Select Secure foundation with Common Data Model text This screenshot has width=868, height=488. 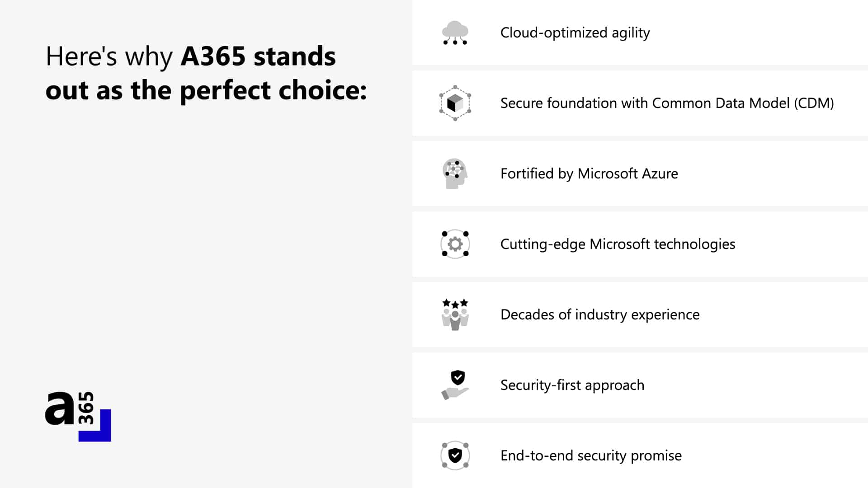pyautogui.click(x=667, y=103)
